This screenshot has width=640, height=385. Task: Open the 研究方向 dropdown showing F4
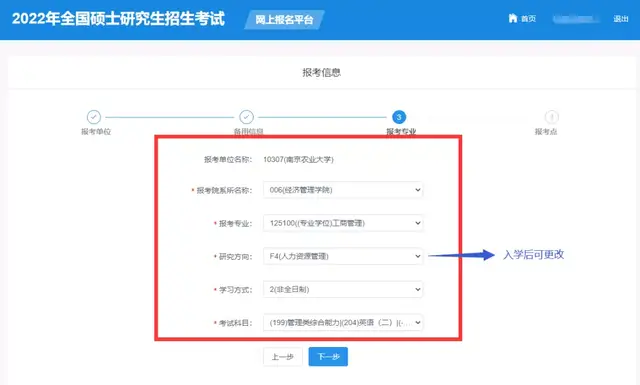343,256
